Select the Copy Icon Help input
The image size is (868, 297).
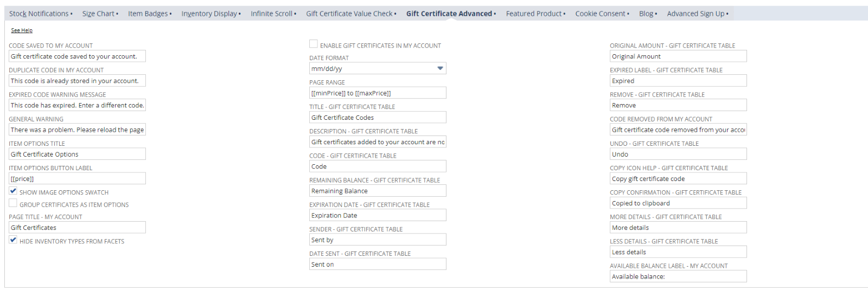pyautogui.click(x=678, y=179)
